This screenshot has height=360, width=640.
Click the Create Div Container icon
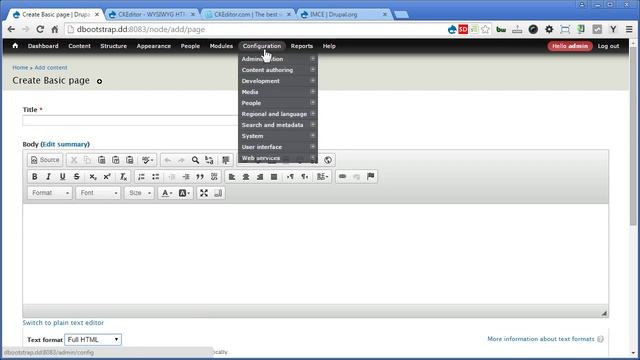coord(214,177)
